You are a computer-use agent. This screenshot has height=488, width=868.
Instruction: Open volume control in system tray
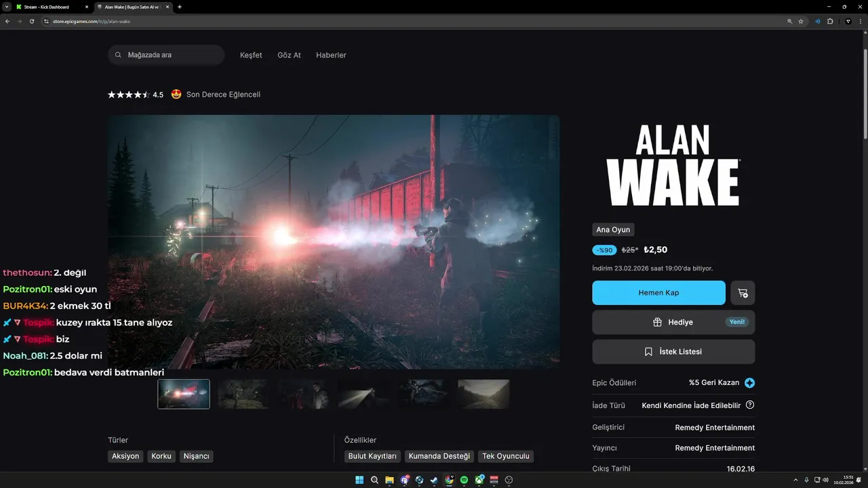coord(825,480)
